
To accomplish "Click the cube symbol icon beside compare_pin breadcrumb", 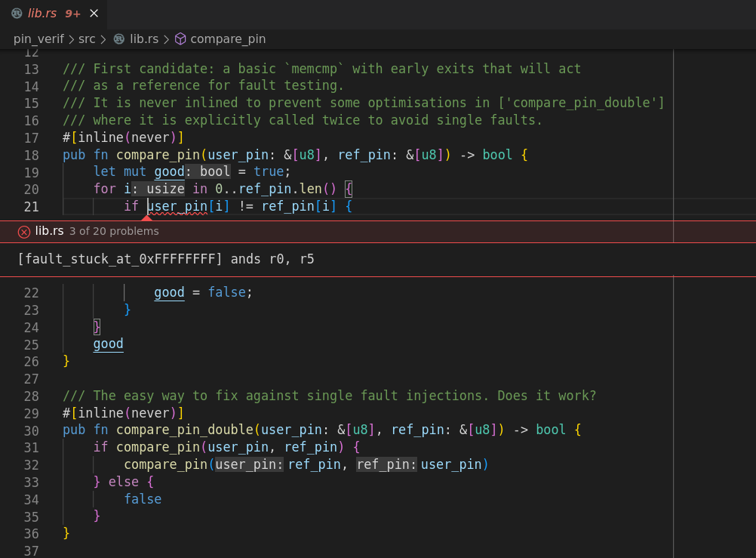I will pyautogui.click(x=180, y=39).
